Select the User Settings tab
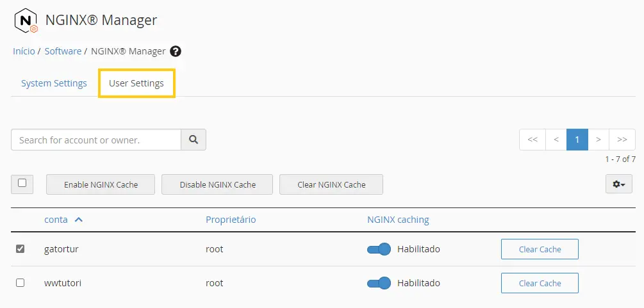Viewport: 644px width, 308px height. tap(136, 83)
